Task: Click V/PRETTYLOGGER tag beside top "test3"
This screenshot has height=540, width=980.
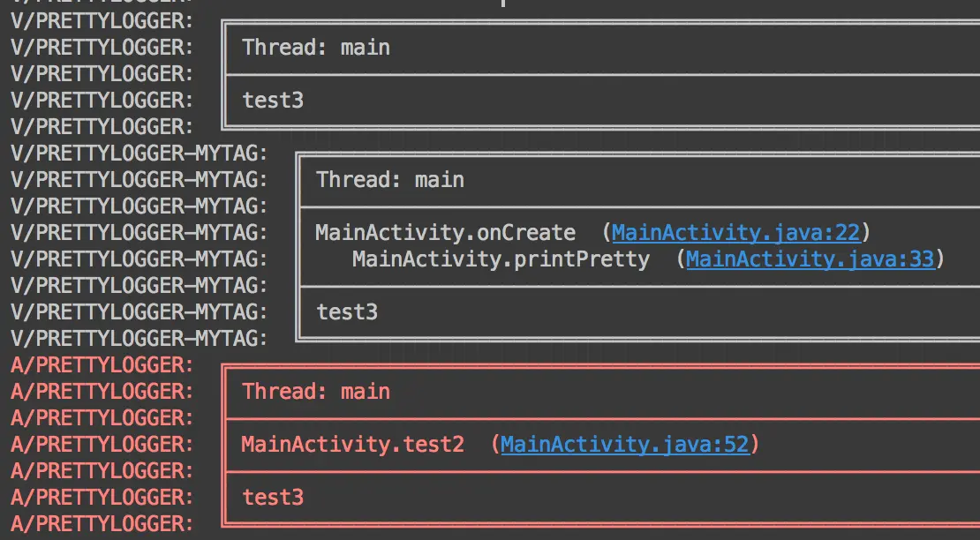Action: tap(102, 101)
